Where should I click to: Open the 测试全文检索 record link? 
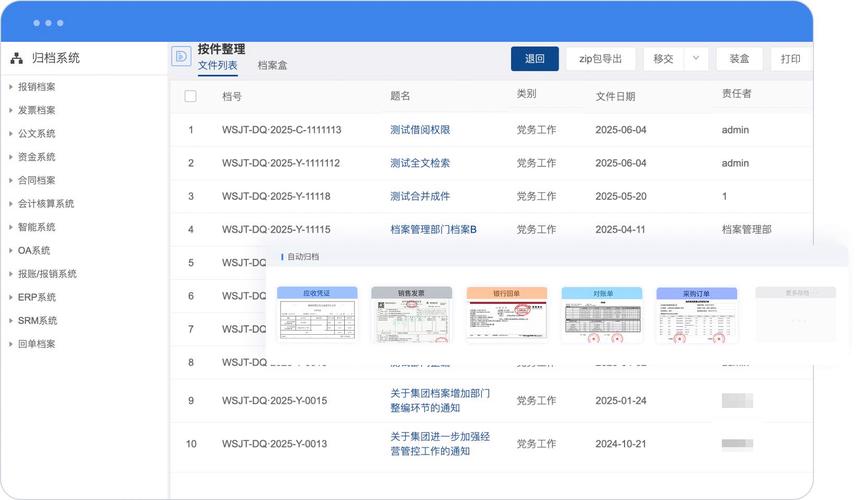(x=420, y=163)
